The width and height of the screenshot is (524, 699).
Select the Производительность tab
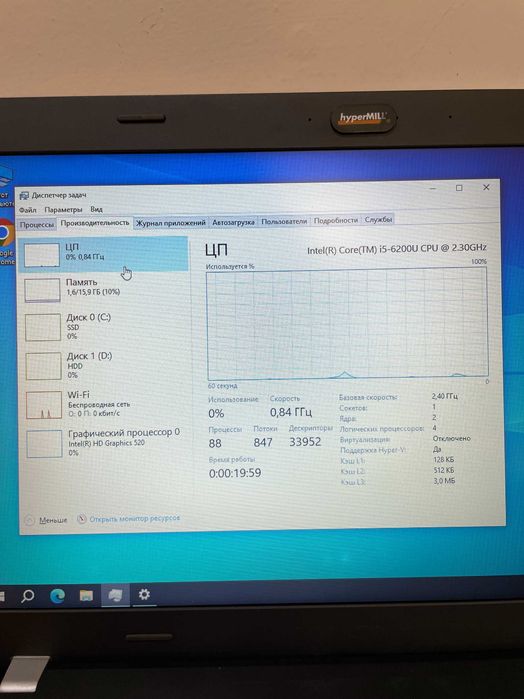(95, 222)
